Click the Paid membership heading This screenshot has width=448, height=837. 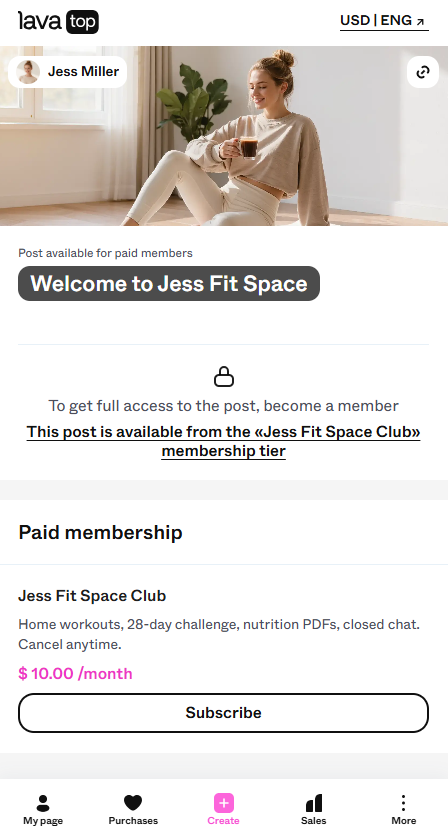pos(100,532)
